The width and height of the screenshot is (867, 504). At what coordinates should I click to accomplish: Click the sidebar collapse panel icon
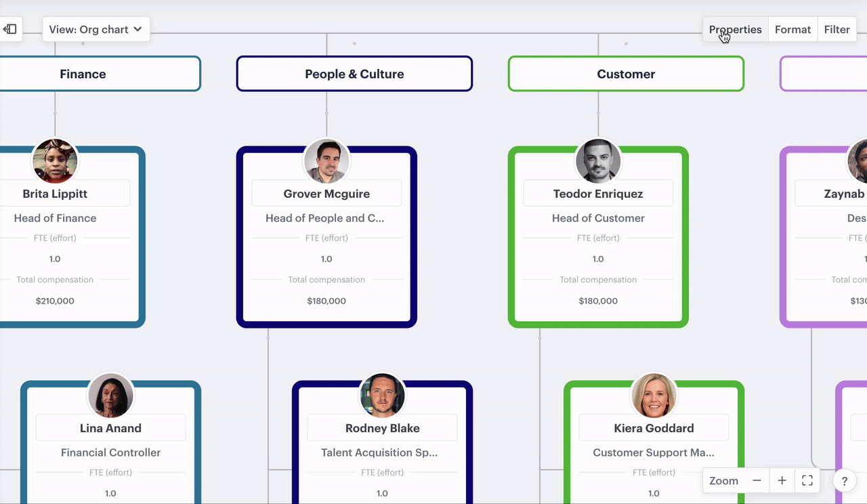(x=10, y=29)
